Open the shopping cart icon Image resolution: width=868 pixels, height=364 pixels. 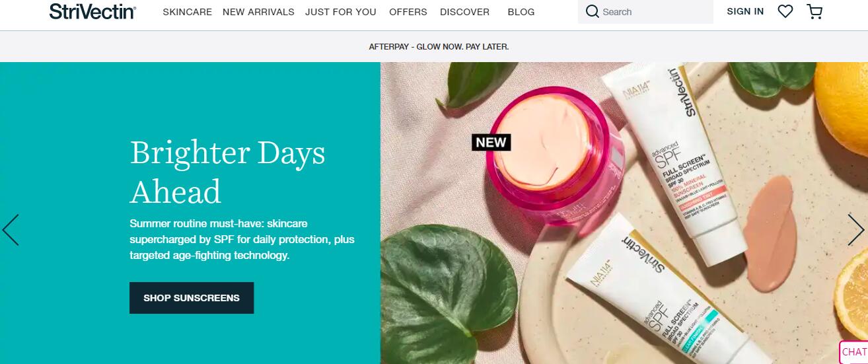coord(814,11)
